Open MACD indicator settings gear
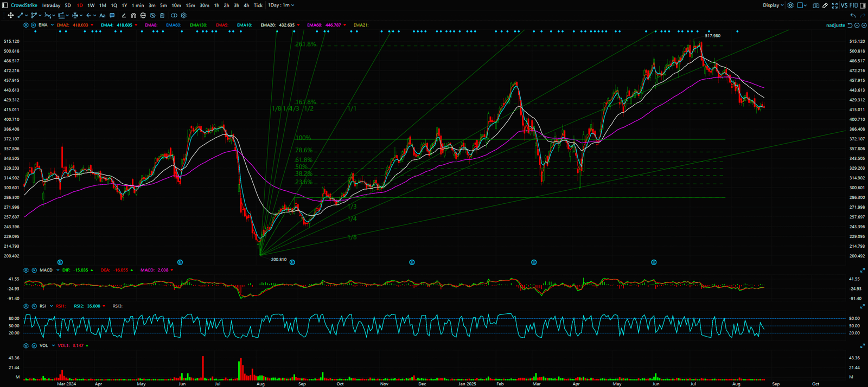868x387 pixels. click(x=26, y=270)
